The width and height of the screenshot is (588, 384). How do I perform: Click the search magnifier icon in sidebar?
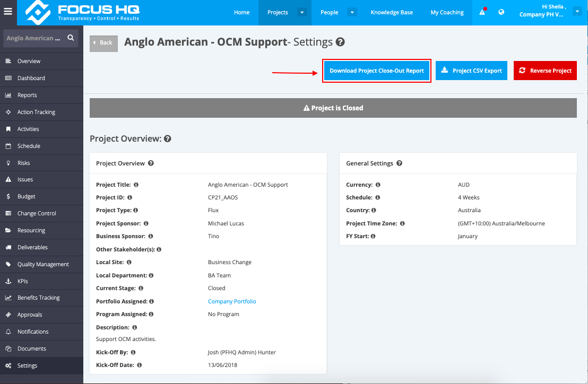tap(71, 38)
